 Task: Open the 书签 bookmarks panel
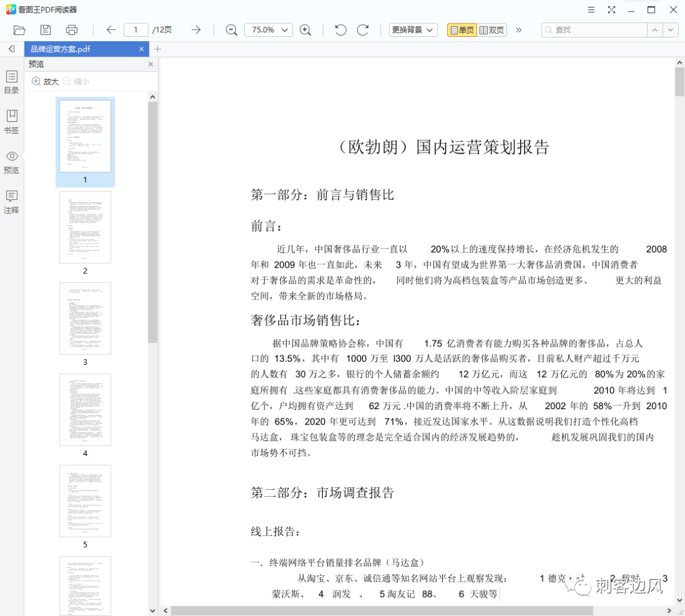point(11,122)
